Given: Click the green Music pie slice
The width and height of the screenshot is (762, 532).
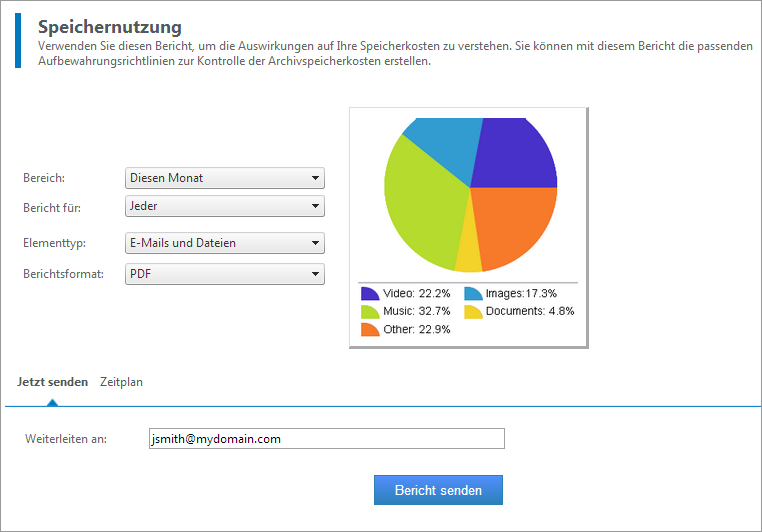Looking at the screenshot, I should tap(420, 205).
